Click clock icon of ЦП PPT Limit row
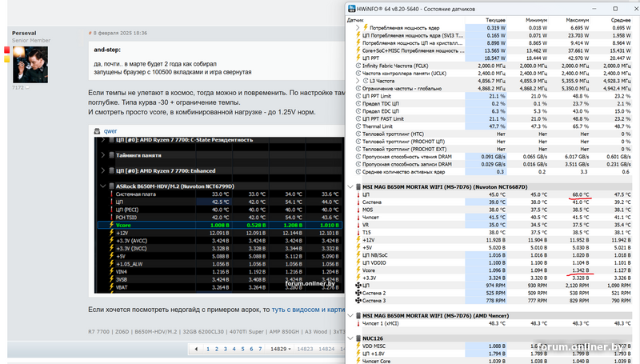 (358, 96)
